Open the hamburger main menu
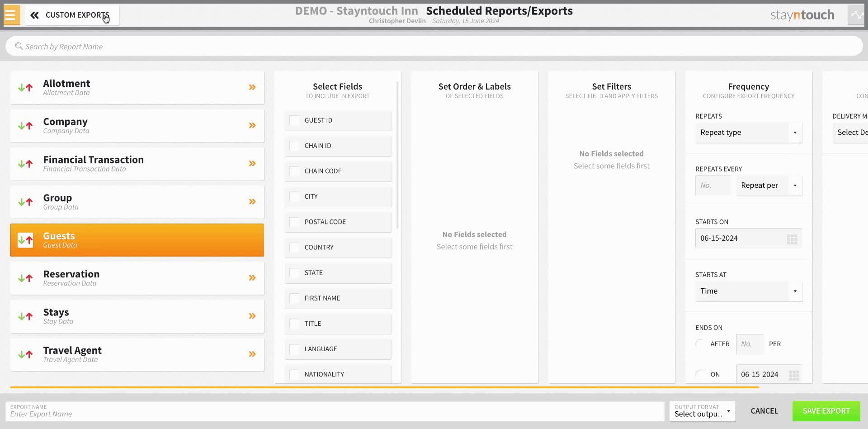The width and height of the screenshot is (868, 429). [x=11, y=15]
